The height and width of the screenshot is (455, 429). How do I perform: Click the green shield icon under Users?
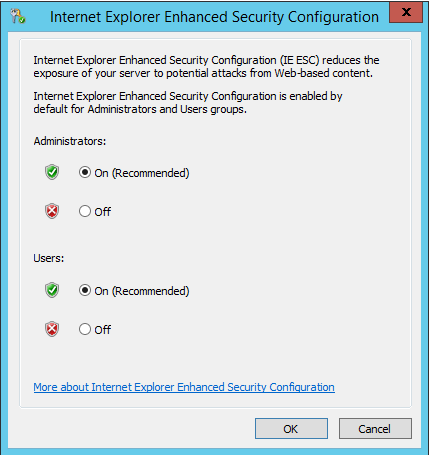52,290
